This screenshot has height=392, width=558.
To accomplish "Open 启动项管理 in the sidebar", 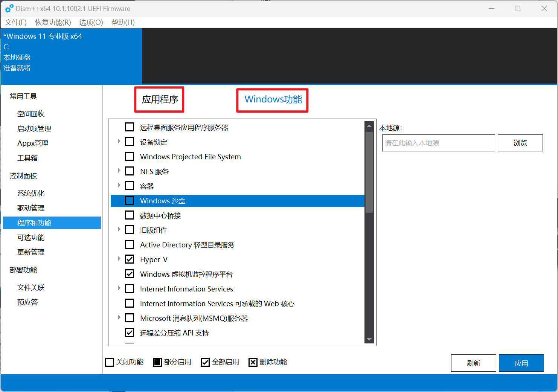I will (34, 128).
